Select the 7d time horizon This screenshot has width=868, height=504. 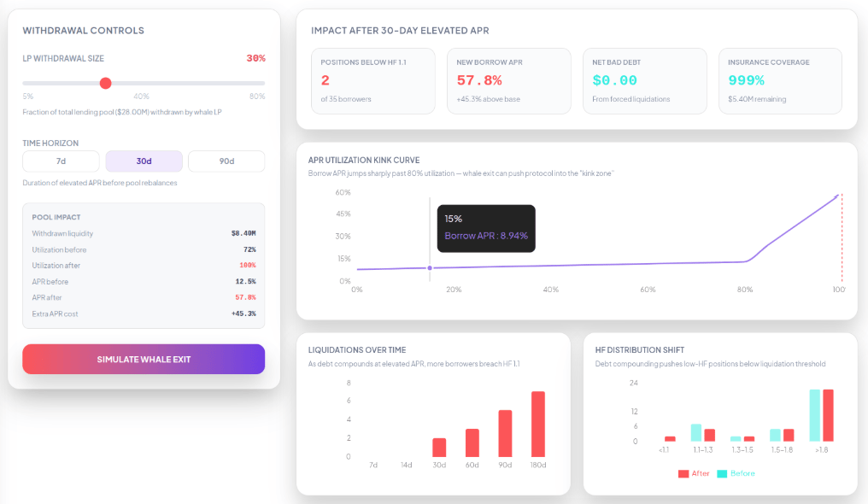coord(61,161)
